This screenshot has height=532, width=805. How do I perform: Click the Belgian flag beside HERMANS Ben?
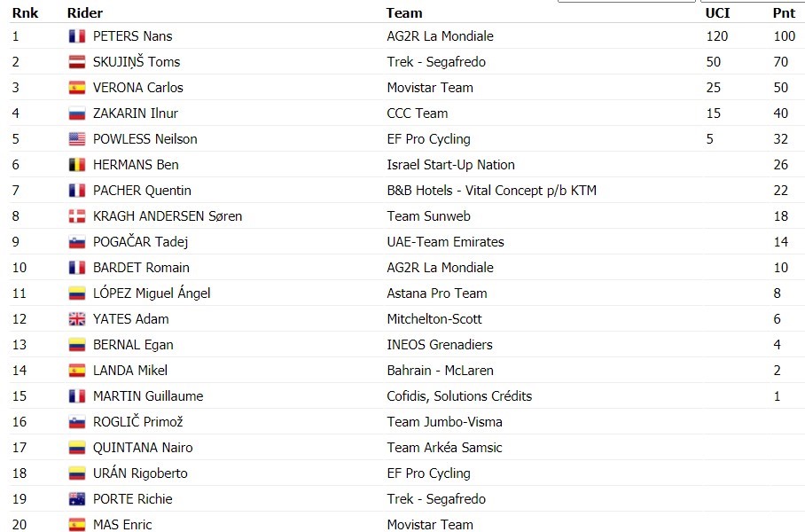[x=77, y=164]
